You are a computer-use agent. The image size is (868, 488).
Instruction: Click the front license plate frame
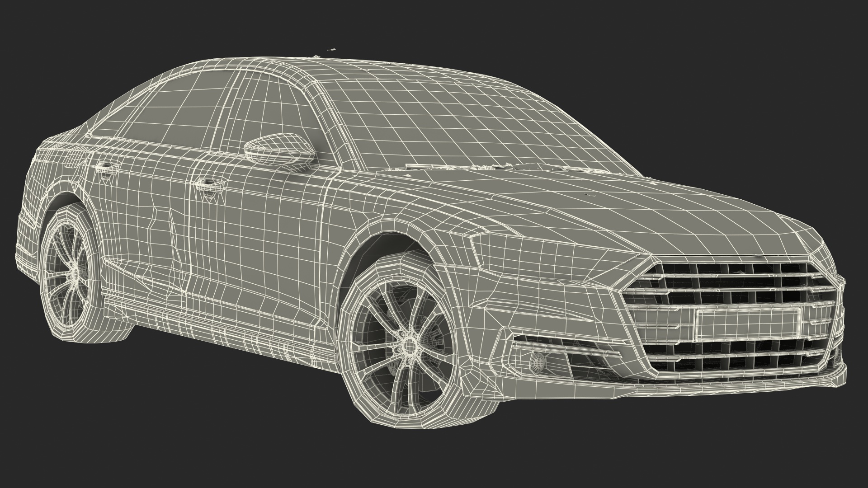pyautogui.click(x=748, y=324)
